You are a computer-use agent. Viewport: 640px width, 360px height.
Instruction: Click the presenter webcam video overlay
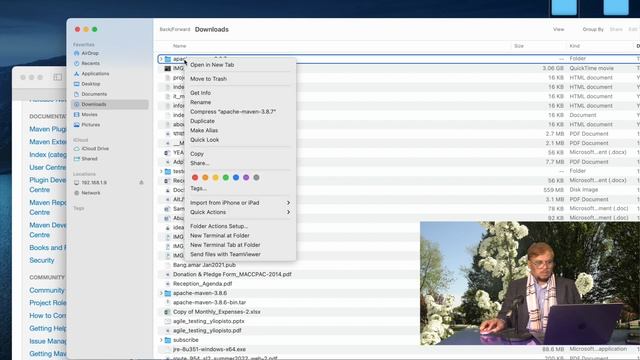pyautogui.click(x=530, y=283)
